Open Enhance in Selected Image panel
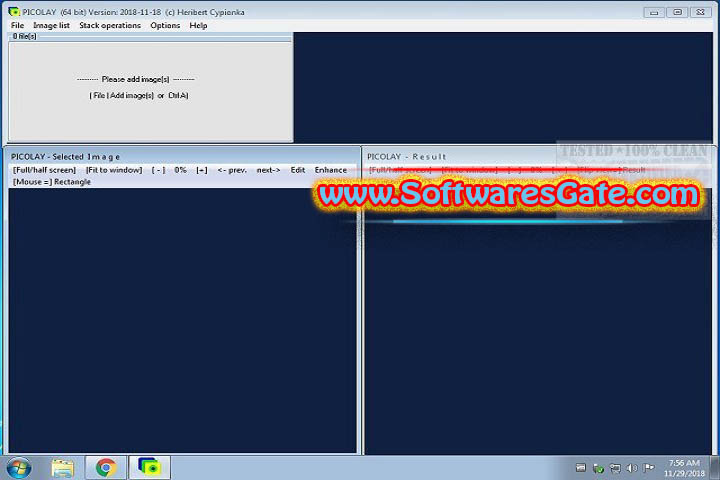Viewport: 720px width, 480px height. click(331, 170)
